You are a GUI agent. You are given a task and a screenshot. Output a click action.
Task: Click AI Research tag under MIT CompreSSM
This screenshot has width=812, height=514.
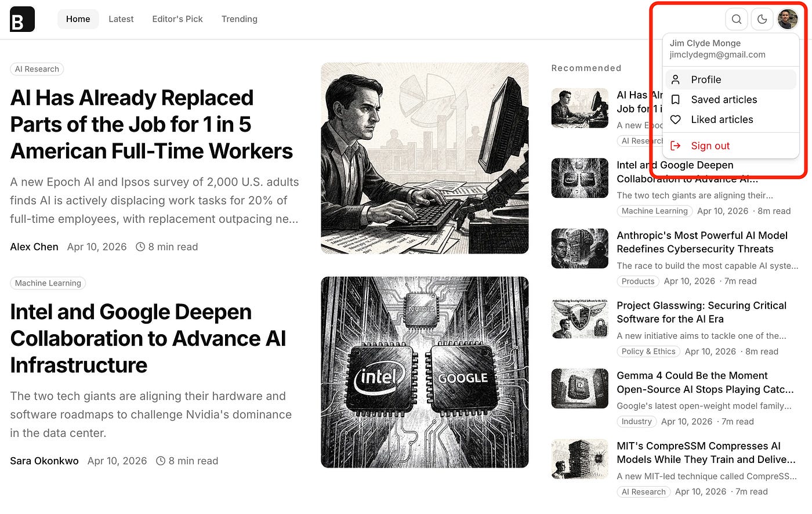(644, 492)
